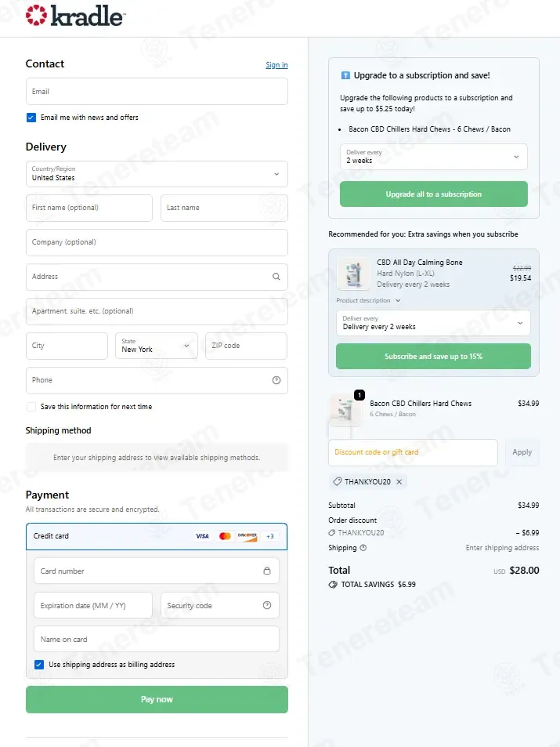Click the Bacon CBD Chillers product thumbnail
Viewport: 560px width, 747px height.
click(x=345, y=409)
